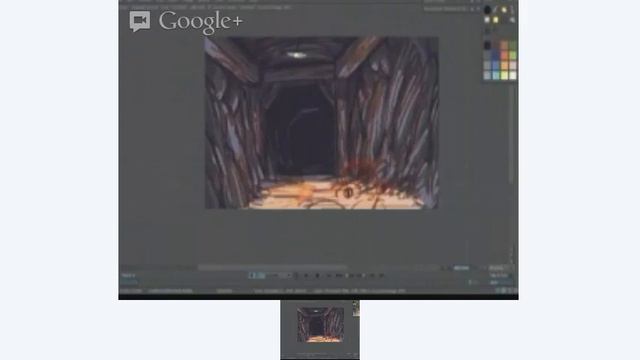Select the orange-red palette swatch
Screen dimensions: 640x360
pos(504,56)
